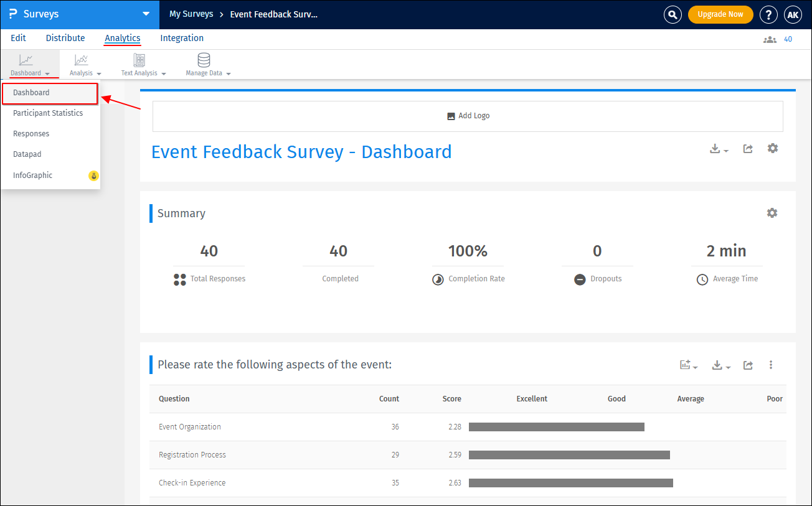Image resolution: width=812 pixels, height=506 pixels.
Task: Open the dashboard settings gear icon
Action: click(x=772, y=149)
